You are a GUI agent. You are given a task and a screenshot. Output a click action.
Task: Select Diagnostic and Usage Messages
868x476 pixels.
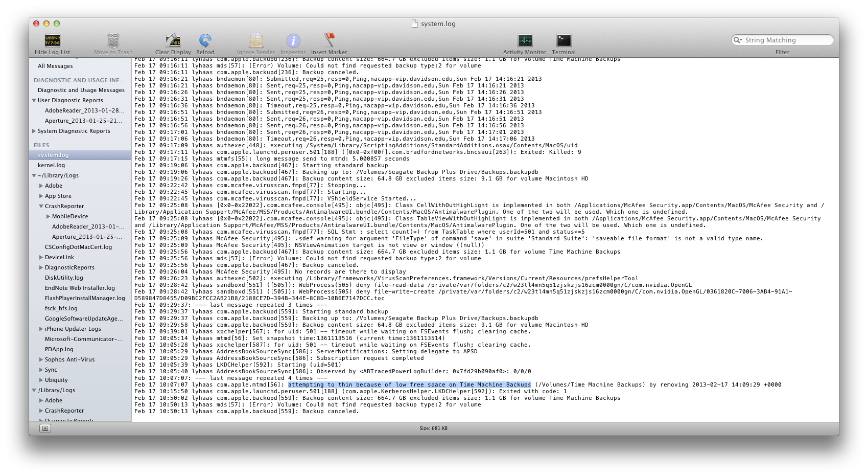coord(80,90)
